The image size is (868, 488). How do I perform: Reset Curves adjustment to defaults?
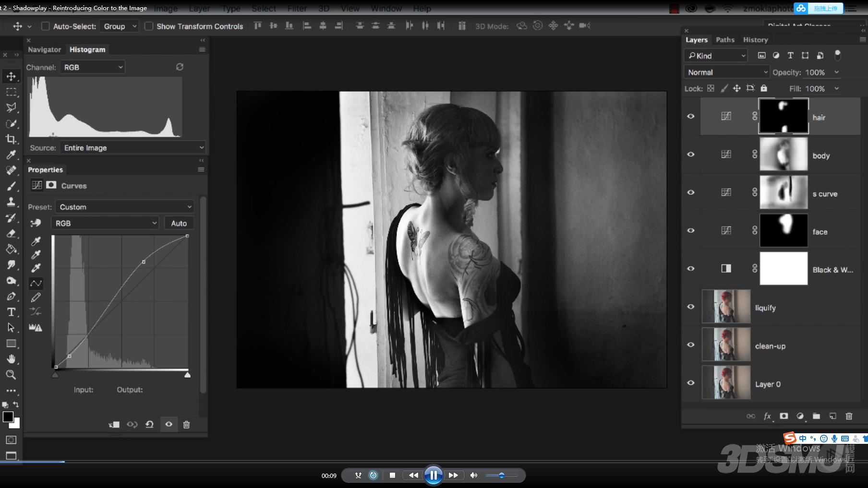pos(150,425)
